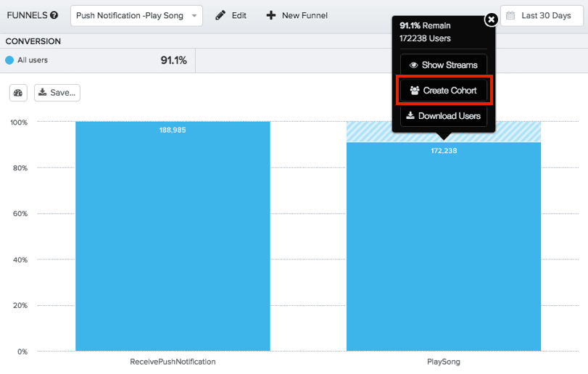This screenshot has height=374, width=588.
Task: Click the dashboard gauge icon button
Action: point(19,93)
